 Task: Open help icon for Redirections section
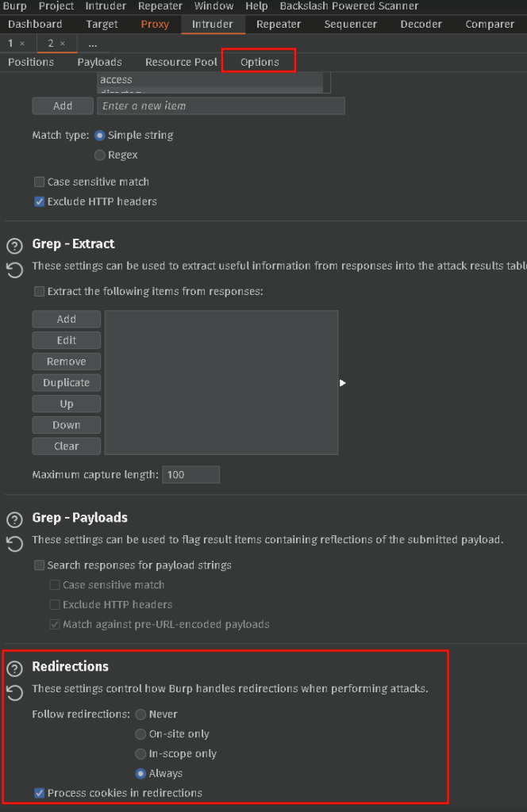14,668
